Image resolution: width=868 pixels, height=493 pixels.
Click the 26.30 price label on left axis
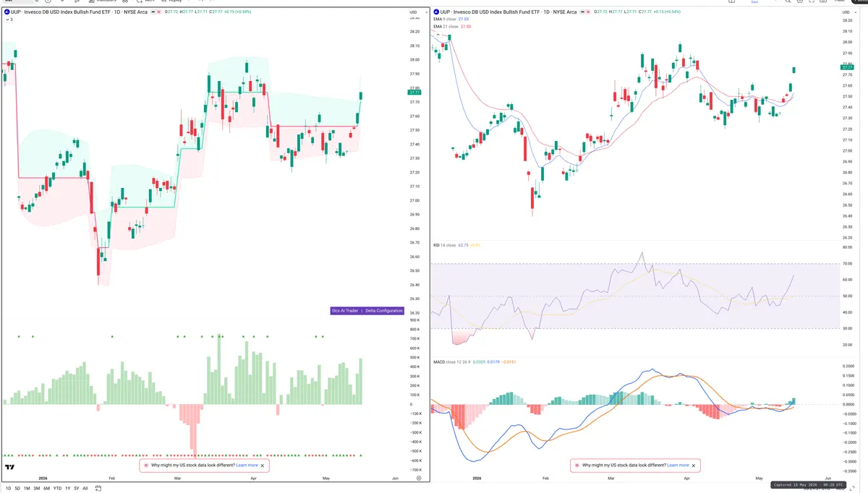[414, 299]
